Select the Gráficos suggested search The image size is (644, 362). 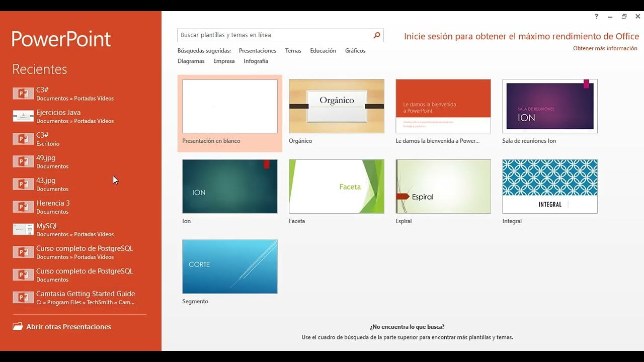coord(355,51)
